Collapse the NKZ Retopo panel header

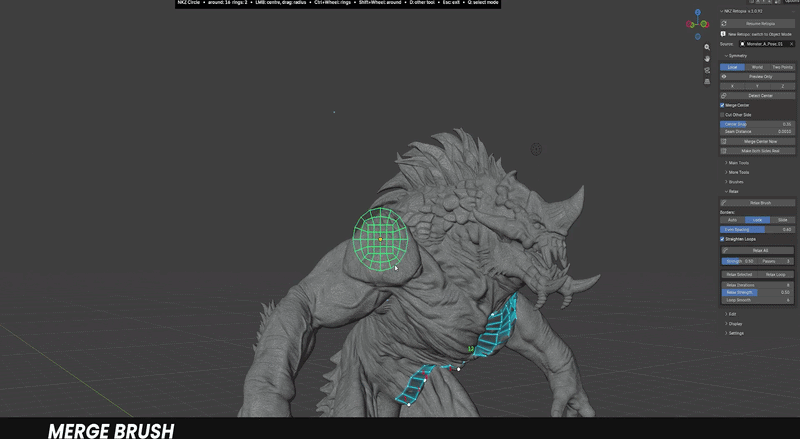740,11
